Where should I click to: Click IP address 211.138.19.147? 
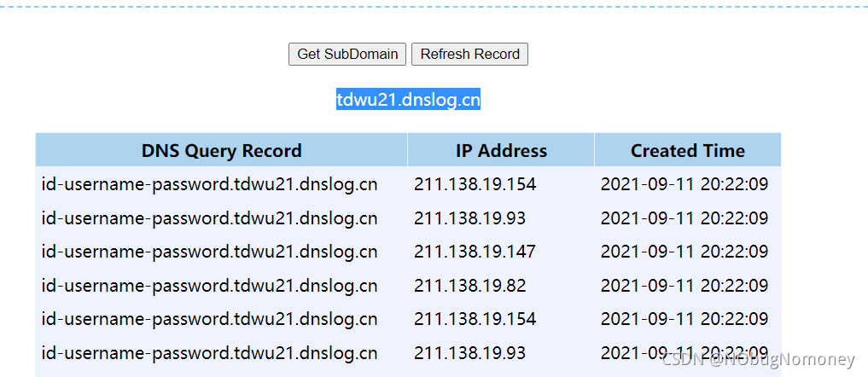coord(475,252)
